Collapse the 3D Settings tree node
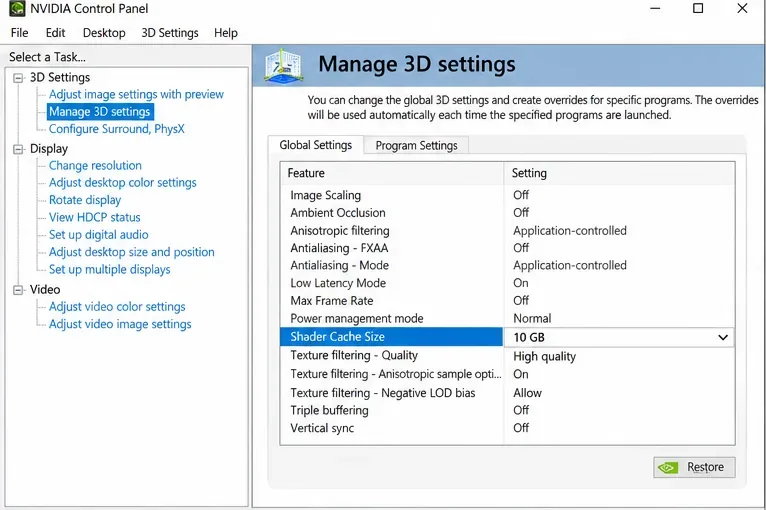Screen dimensions: 766x510 pyautogui.click(x=18, y=78)
